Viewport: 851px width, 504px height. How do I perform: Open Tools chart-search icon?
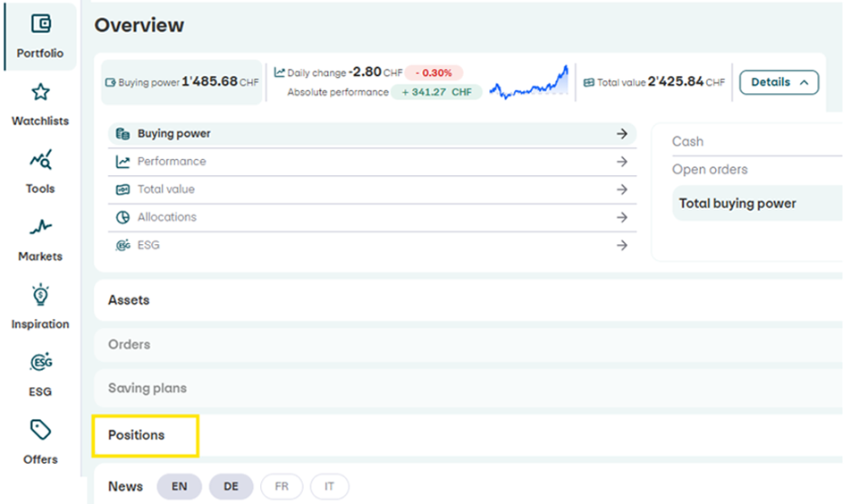[x=40, y=160]
